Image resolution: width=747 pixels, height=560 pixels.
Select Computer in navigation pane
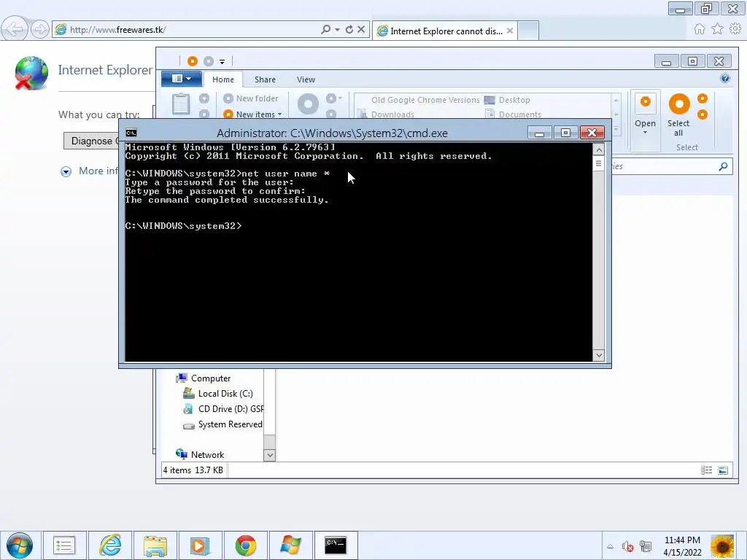click(x=204, y=378)
